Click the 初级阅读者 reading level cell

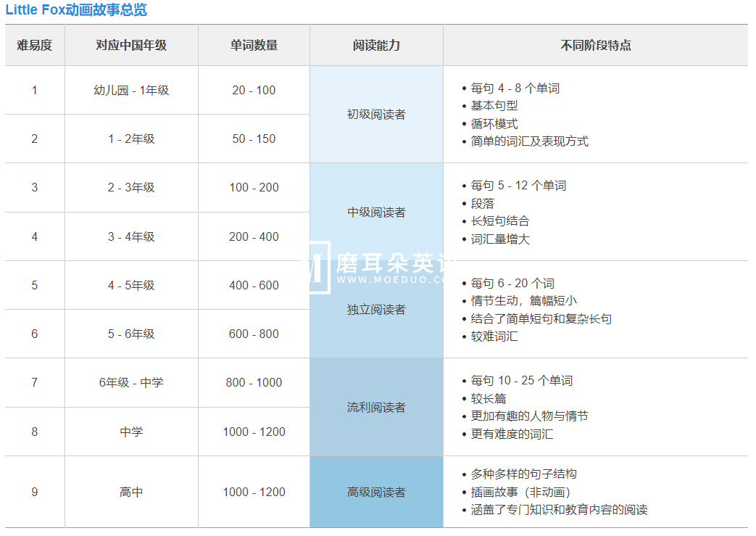point(375,114)
